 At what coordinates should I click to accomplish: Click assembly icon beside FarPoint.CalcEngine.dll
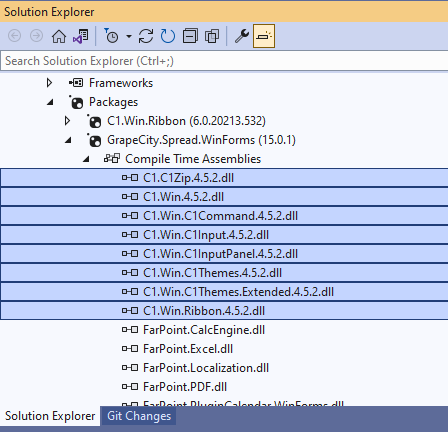click(x=130, y=330)
